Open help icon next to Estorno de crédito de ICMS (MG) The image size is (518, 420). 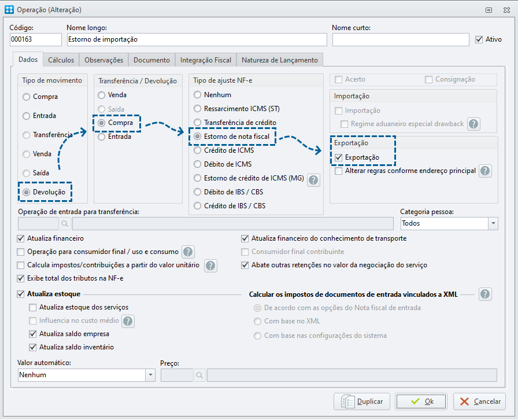click(313, 180)
